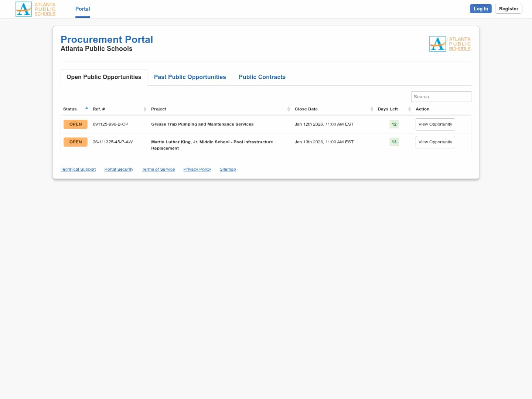
Task: Open the Public Contracts tab
Action: 262,77
